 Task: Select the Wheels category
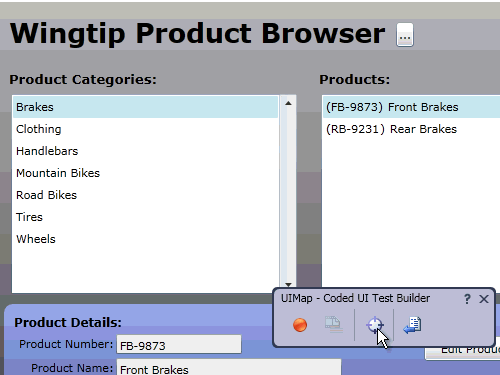coord(145,239)
